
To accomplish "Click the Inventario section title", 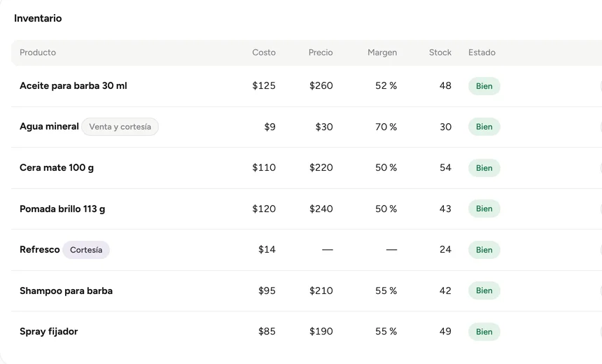I will tap(38, 18).
